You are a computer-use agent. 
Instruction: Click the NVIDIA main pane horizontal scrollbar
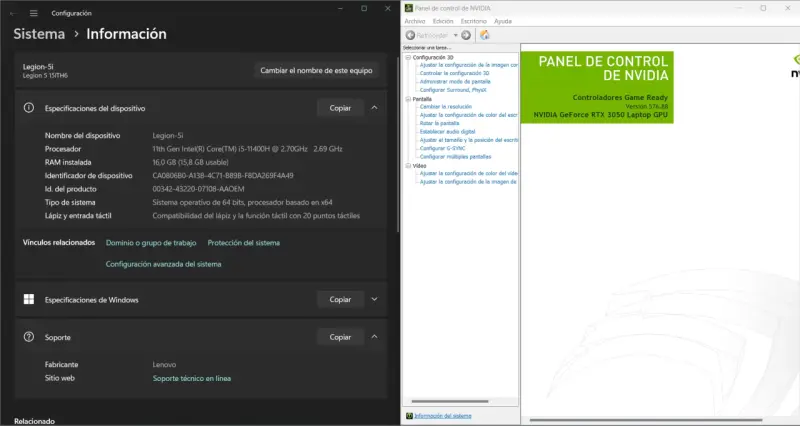coord(646,420)
